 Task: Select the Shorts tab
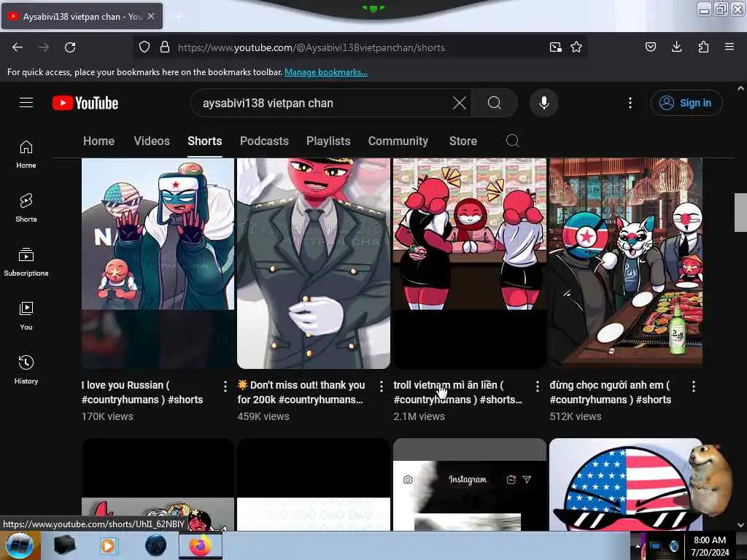[x=205, y=141]
